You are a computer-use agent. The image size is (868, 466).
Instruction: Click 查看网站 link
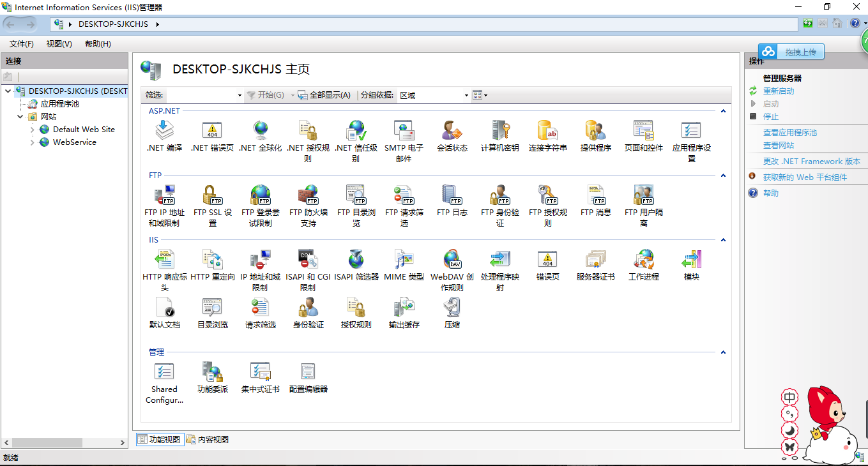click(x=779, y=146)
